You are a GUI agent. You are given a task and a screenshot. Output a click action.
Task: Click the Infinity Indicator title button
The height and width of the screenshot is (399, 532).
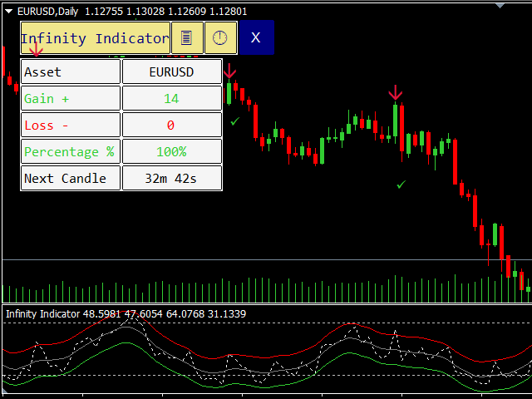pyautogui.click(x=95, y=38)
